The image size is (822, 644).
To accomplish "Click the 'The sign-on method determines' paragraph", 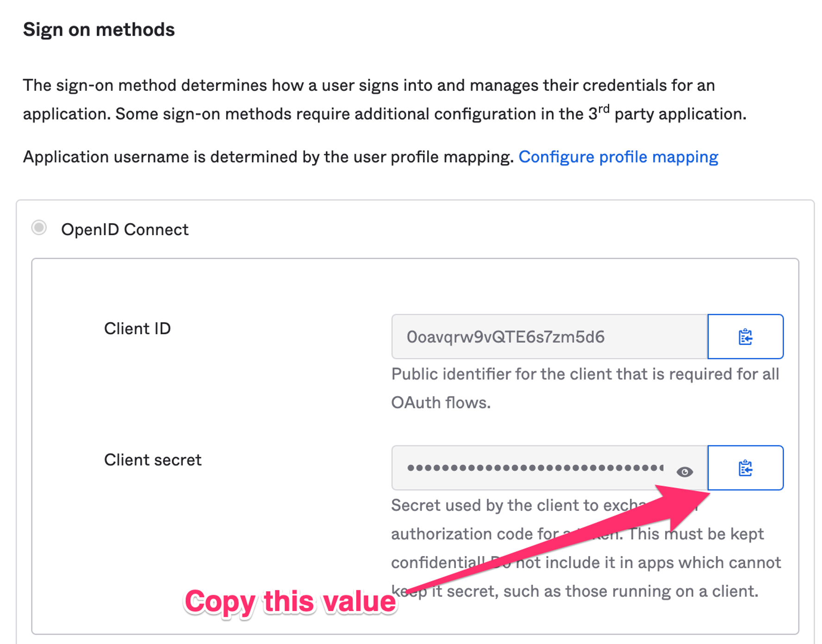I will tap(385, 99).
